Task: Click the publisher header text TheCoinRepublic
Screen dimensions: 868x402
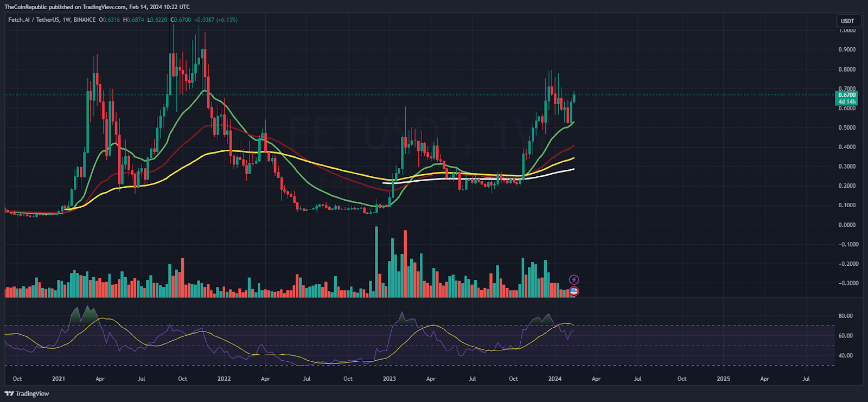Action: tap(25, 7)
